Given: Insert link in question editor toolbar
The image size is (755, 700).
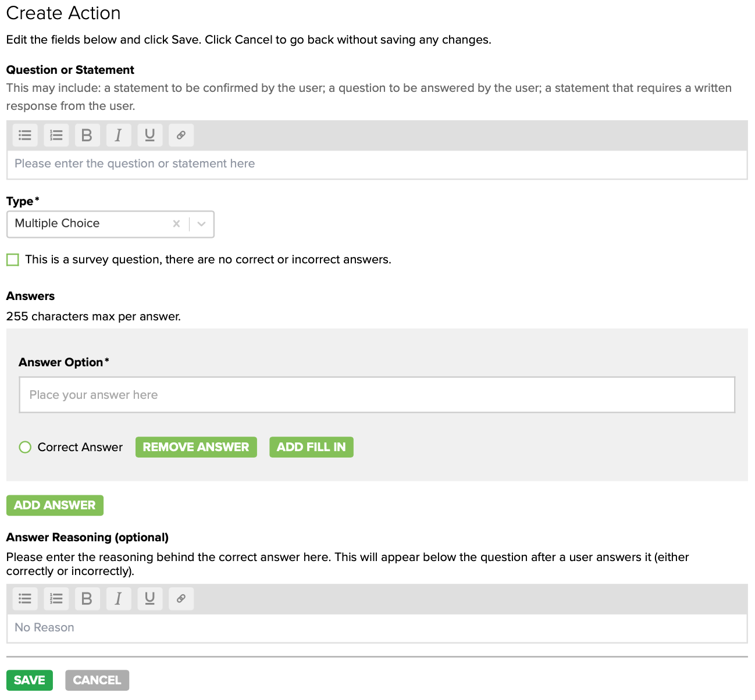Looking at the screenshot, I should 181,135.
